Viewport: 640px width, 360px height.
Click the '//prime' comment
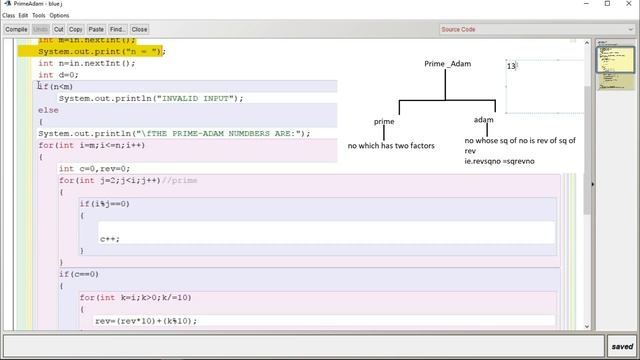pos(180,180)
